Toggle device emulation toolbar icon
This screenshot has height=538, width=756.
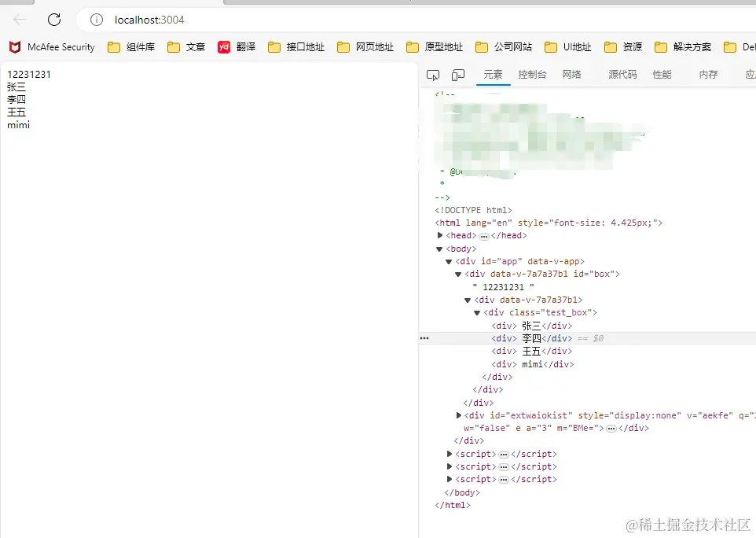pyautogui.click(x=458, y=75)
